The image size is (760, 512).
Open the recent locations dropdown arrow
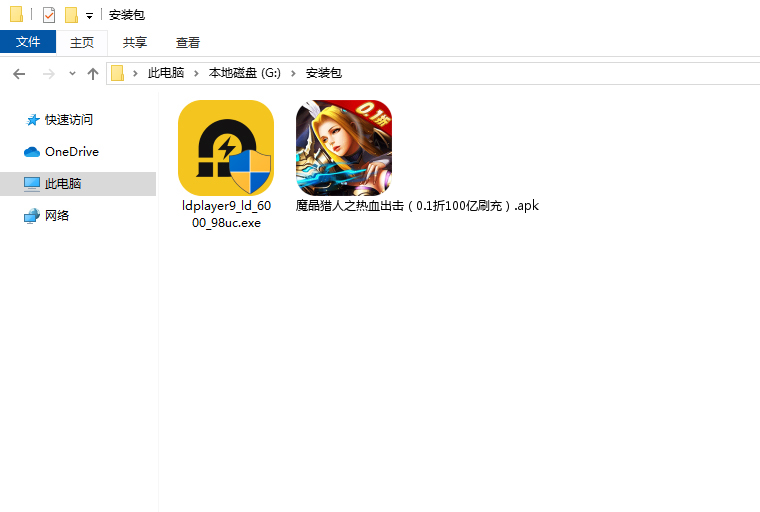click(72, 74)
